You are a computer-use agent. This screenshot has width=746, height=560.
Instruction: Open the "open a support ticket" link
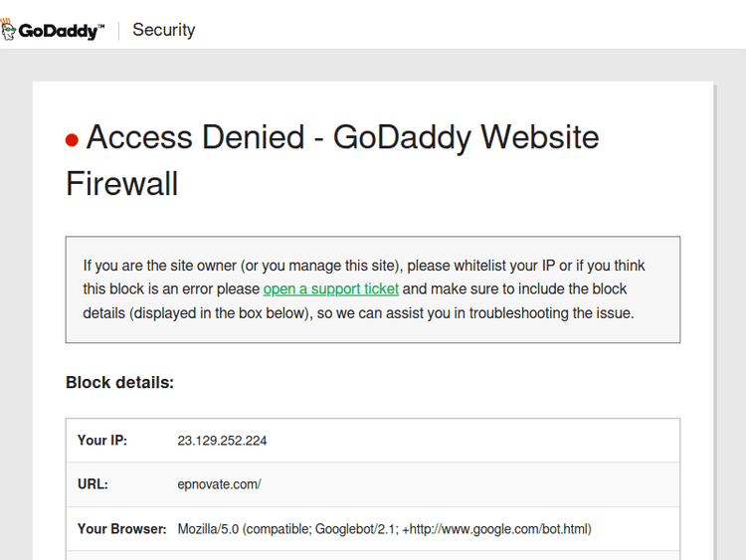coord(330,289)
